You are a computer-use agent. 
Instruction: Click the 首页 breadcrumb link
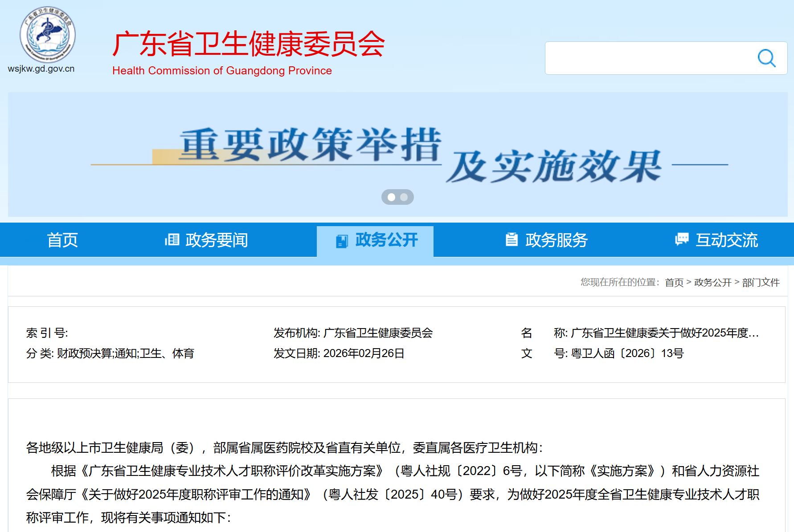tap(674, 282)
